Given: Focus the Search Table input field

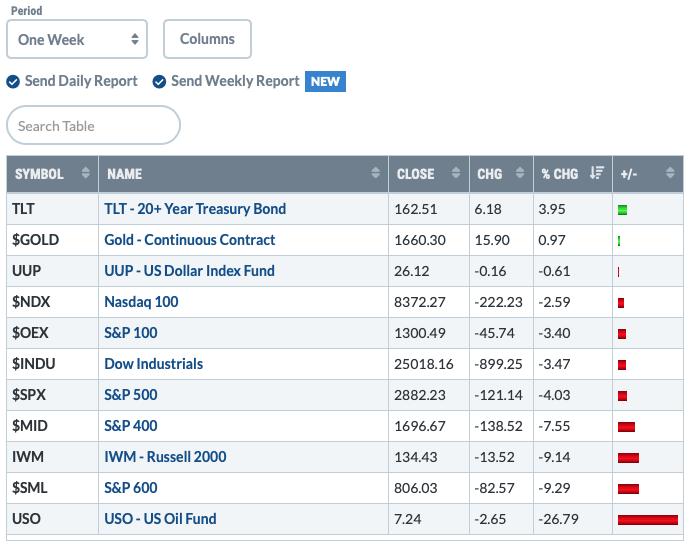Looking at the screenshot, I should [93, 125].
